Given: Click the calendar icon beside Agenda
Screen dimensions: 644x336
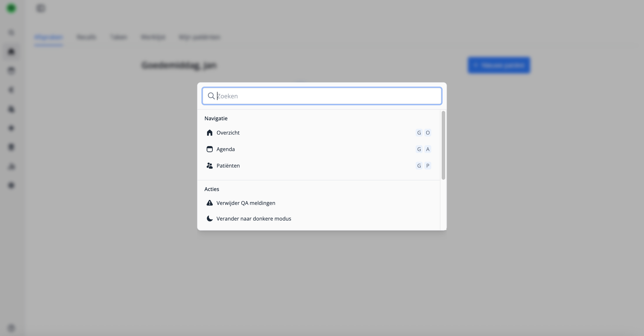Looking at the screenshot, I should tap(209, 149).
